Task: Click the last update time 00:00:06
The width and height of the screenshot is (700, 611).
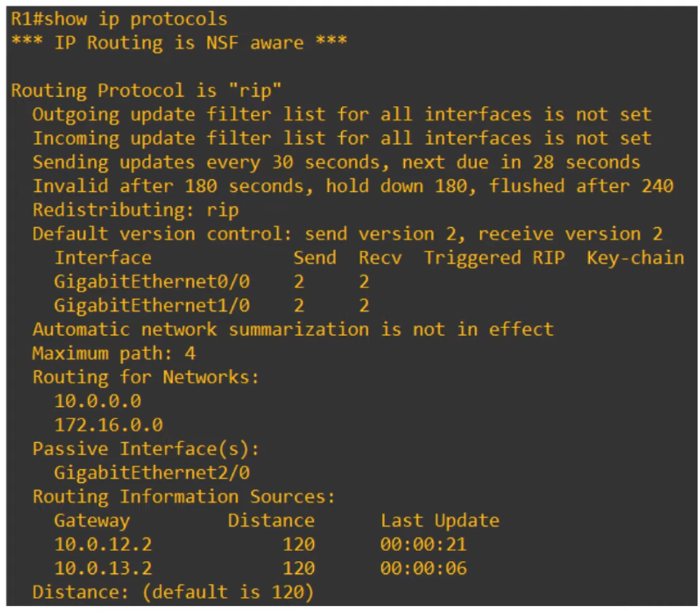Action: 423,569
